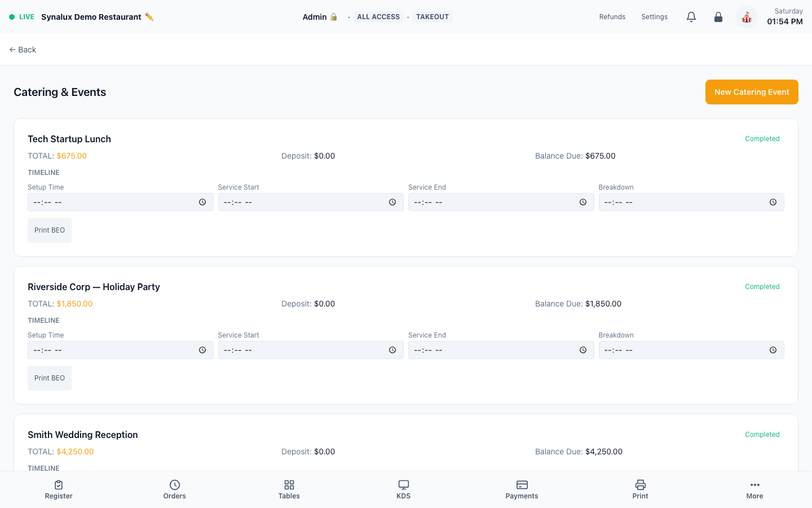Open clock picker for Tech Startup Breakdown
Viewport: 812px width, 508px height.
pyautogui.click(x=773, y=202)
